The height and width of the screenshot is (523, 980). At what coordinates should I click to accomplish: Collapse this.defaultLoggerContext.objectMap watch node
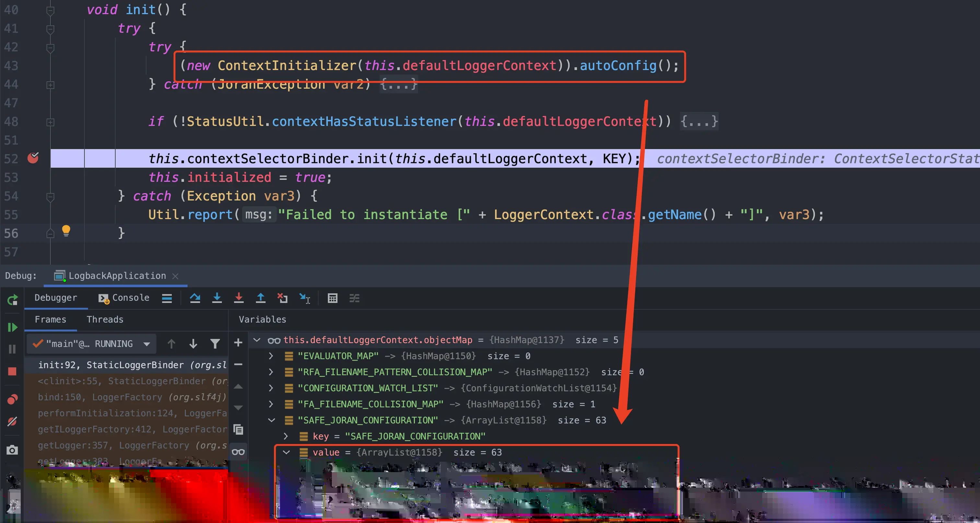[257, 339]
